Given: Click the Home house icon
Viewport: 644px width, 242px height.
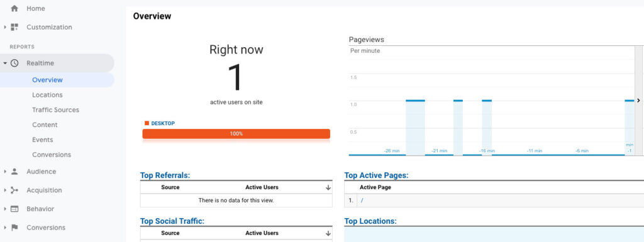Looking at the screenshot, I should (14, 8).
